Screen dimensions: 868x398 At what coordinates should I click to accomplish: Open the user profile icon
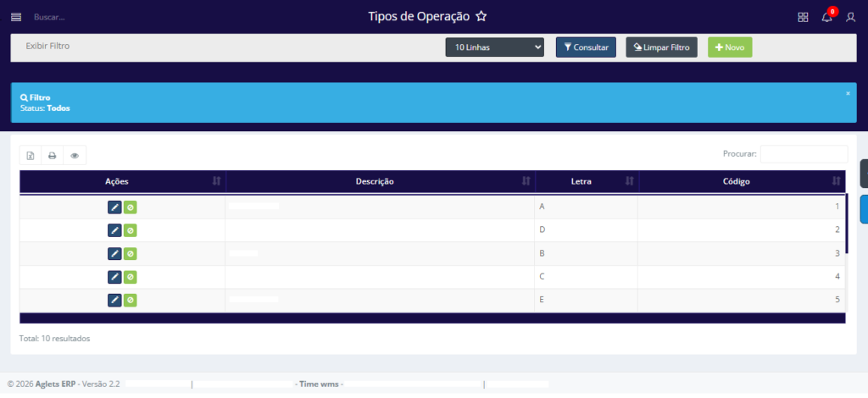coord(850,17)
